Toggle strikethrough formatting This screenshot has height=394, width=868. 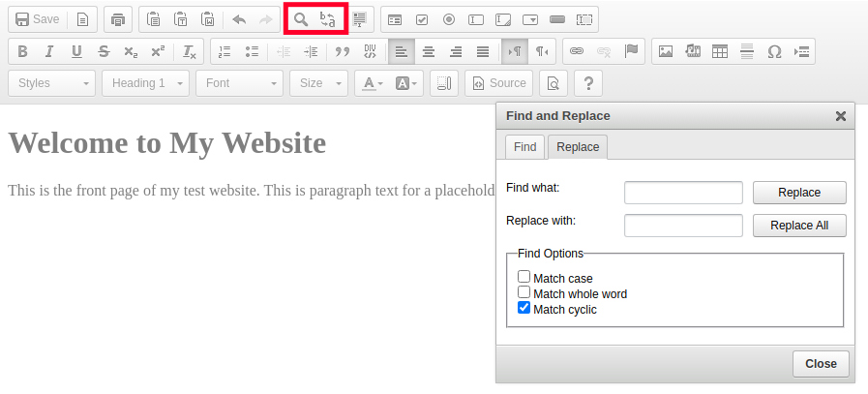coord(104,51)
